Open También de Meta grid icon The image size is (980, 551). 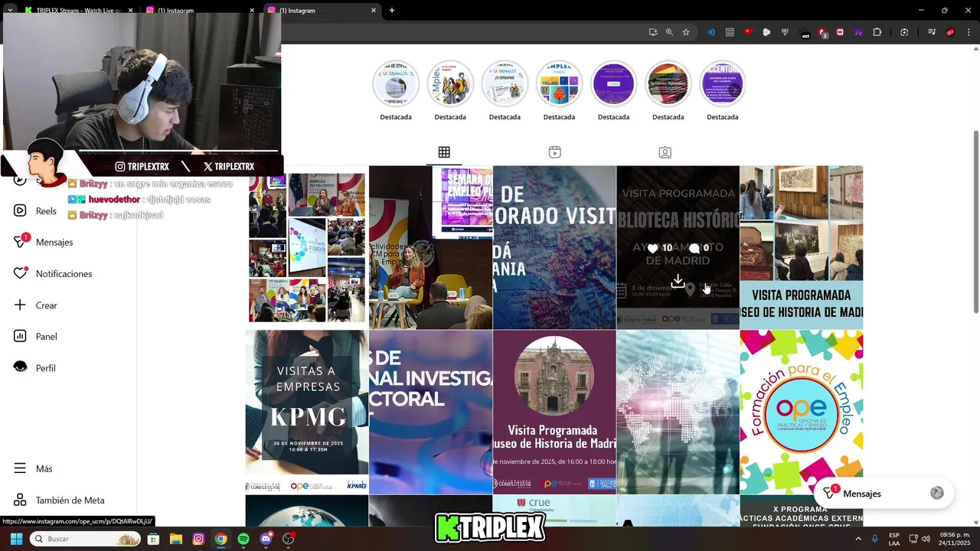(21, 500)
